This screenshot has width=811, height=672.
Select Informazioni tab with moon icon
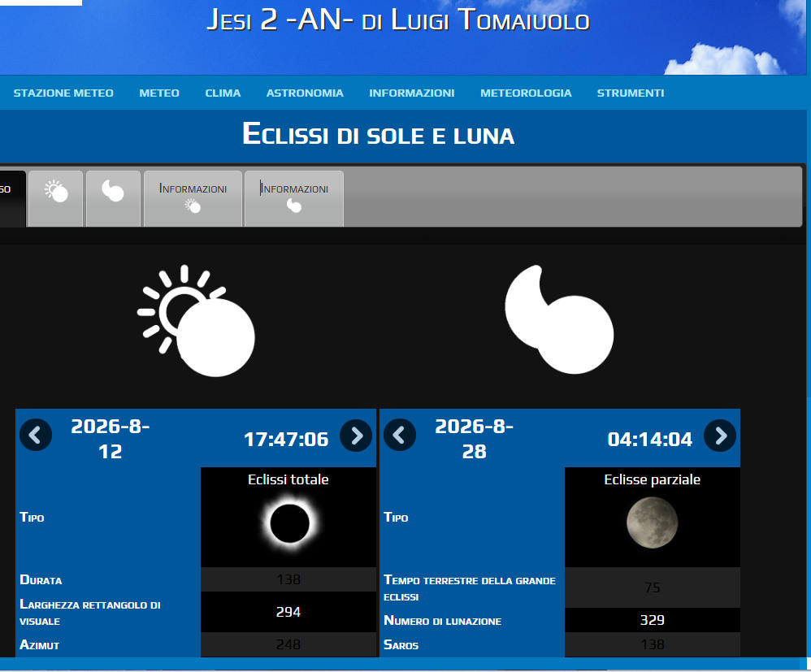[294, 197]
